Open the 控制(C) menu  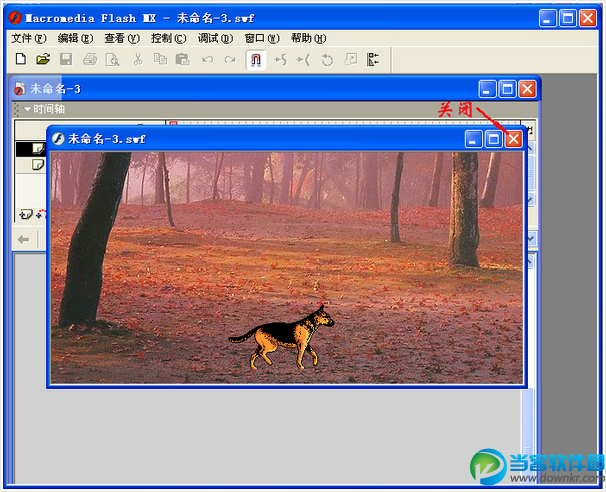coord(169,38)
